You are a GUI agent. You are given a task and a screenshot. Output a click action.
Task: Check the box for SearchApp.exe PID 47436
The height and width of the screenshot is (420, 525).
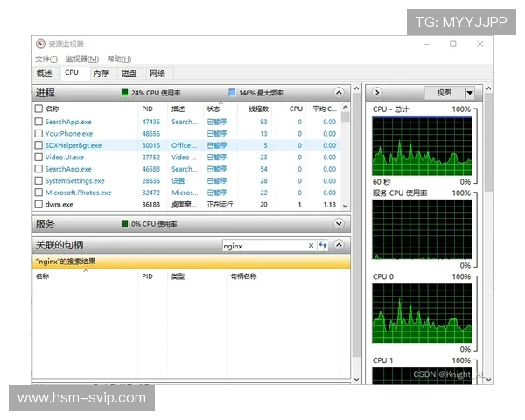point(38,122)
